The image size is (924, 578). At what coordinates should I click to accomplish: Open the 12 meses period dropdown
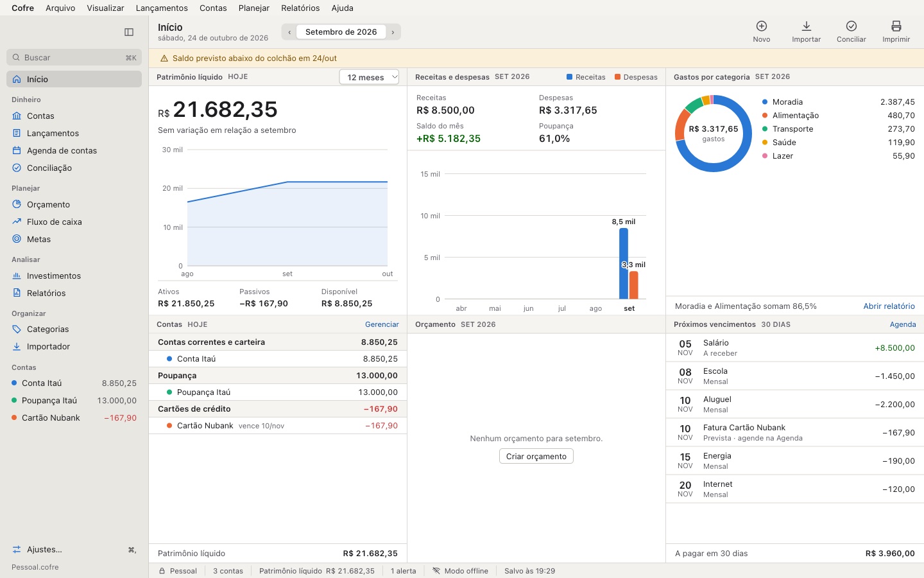(x=369, y=77)
